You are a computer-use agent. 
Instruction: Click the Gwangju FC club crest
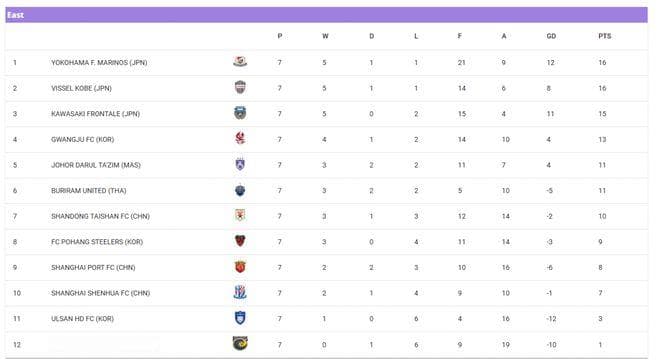pyautogui.click(x=240, y=138)
